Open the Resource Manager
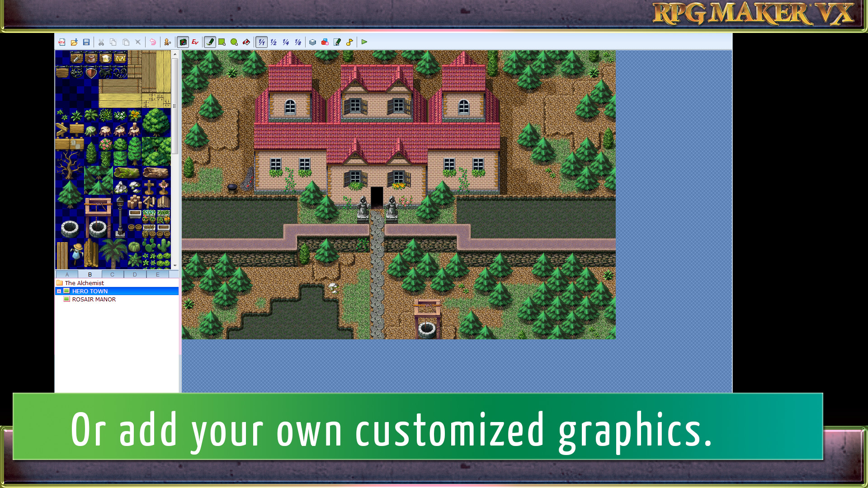The image size is (868, 488). (x=325, y=42)
